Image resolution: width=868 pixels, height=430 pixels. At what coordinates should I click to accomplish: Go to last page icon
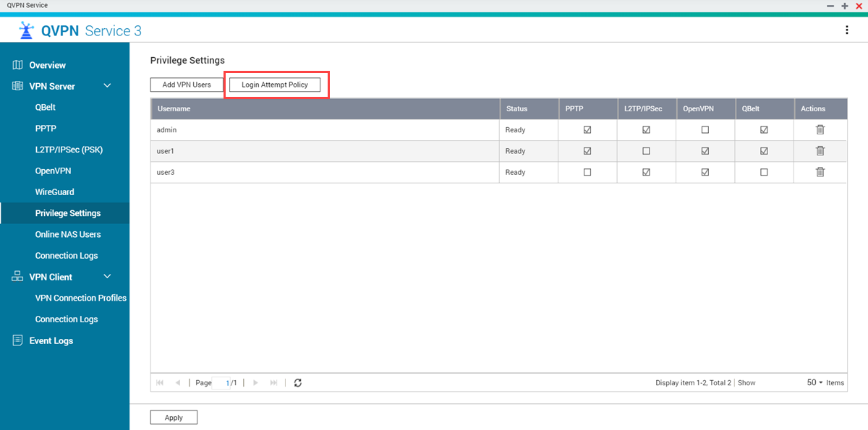273,382
